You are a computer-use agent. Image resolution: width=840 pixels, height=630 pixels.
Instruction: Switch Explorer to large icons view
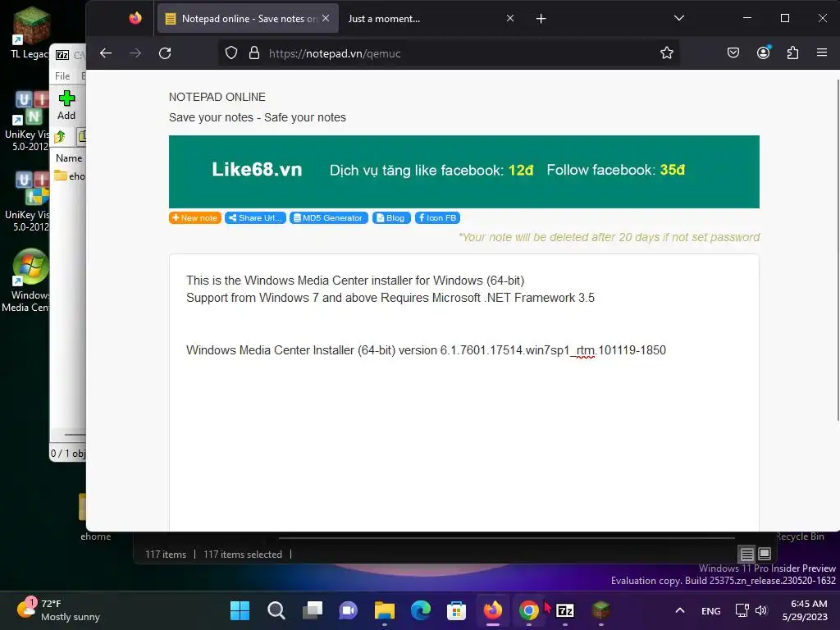point(765,554)
